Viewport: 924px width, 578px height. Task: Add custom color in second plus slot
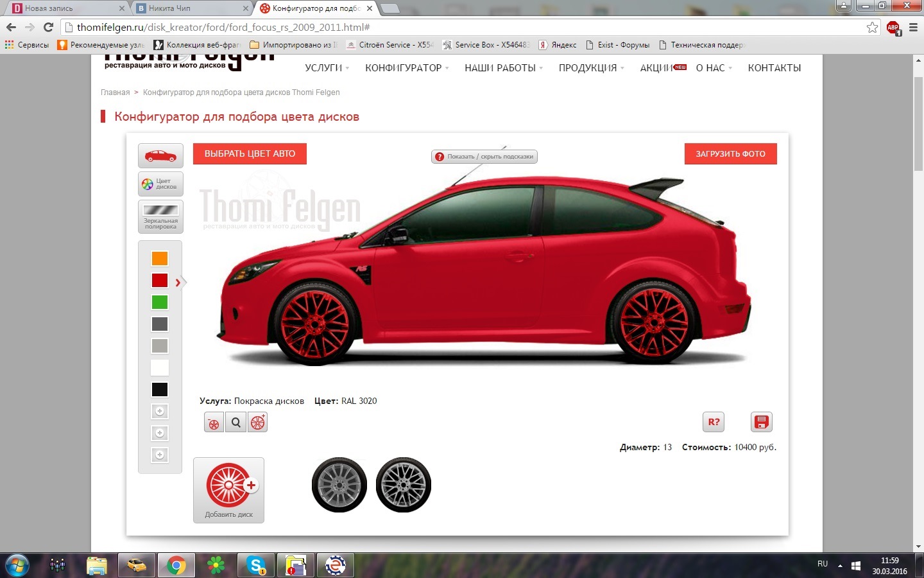160,433
